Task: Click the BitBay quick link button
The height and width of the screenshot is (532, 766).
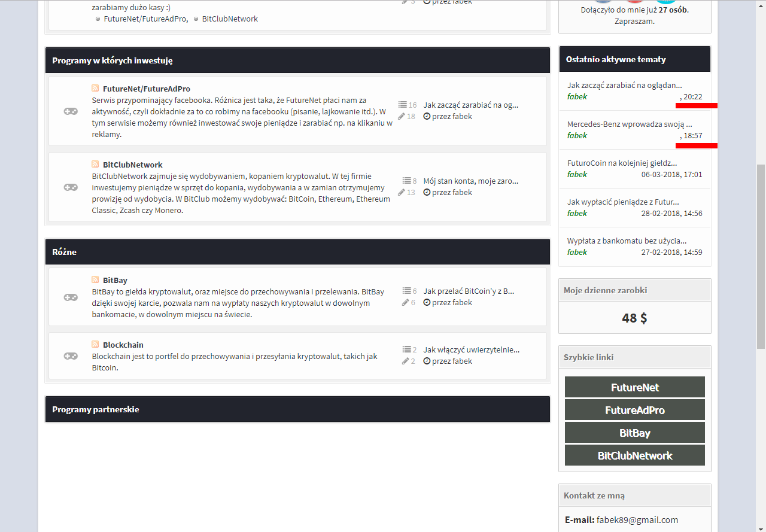Action: 635,433
